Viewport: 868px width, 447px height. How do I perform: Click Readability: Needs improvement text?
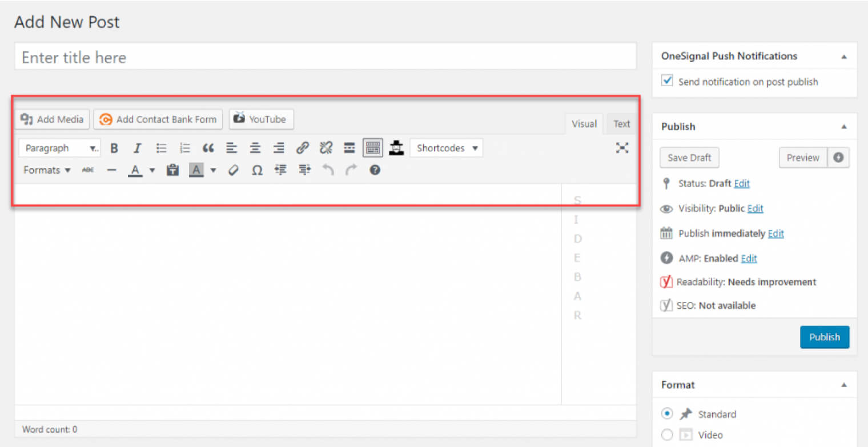pyautogui.click(x=746, y=282)
